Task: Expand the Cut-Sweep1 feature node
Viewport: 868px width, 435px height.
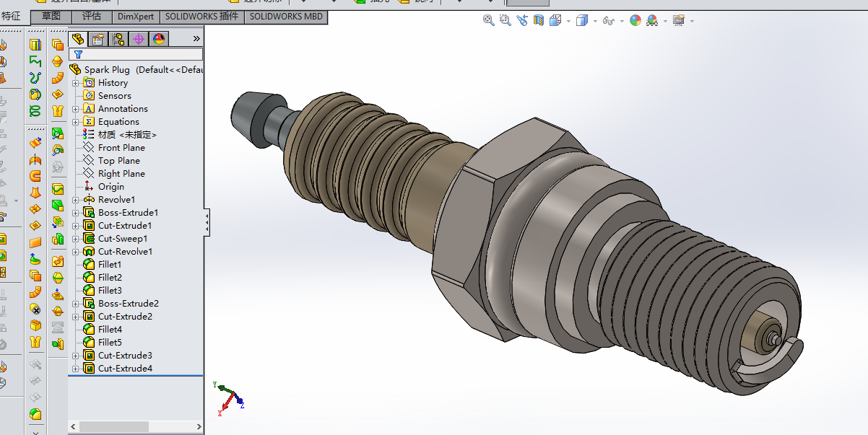Action: 75,239
